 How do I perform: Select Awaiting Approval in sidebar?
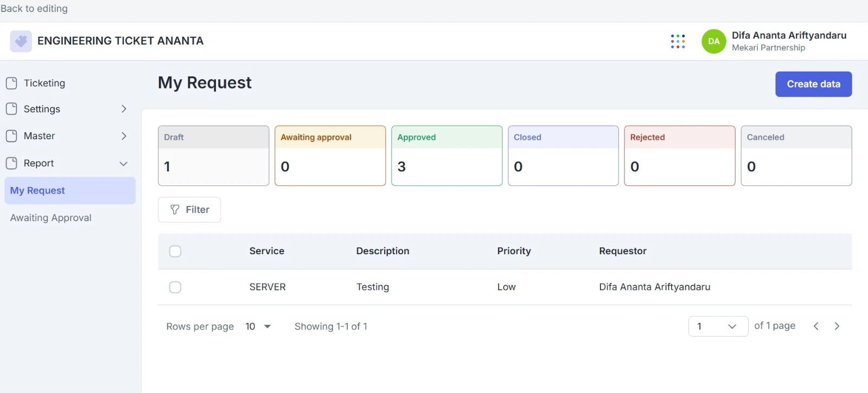click(51, 218)
